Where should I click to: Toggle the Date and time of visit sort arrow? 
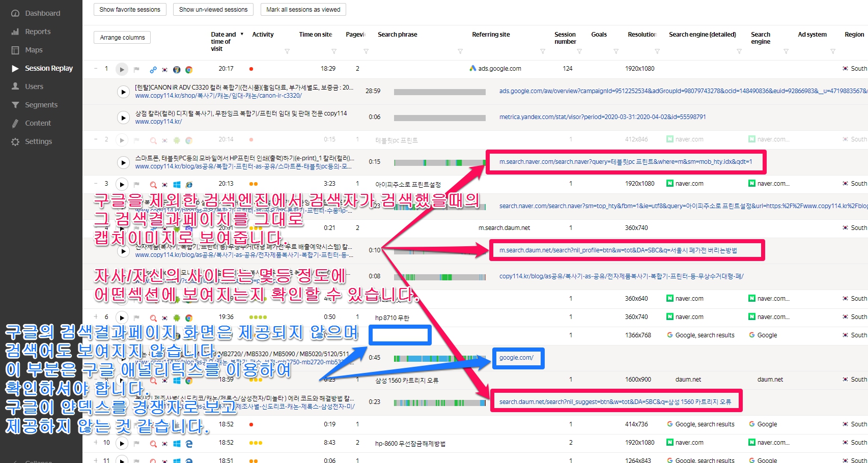242,35
